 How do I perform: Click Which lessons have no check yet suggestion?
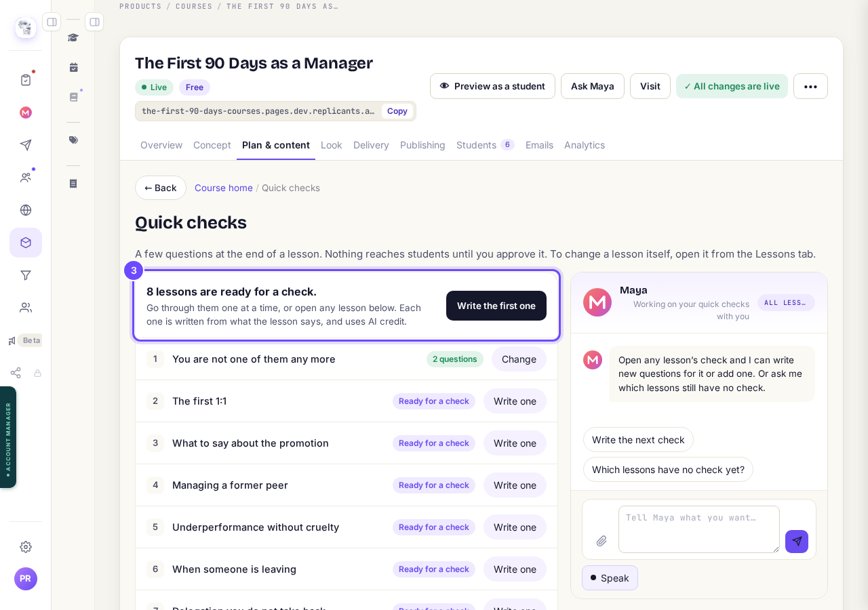click(x=668, y=470)
